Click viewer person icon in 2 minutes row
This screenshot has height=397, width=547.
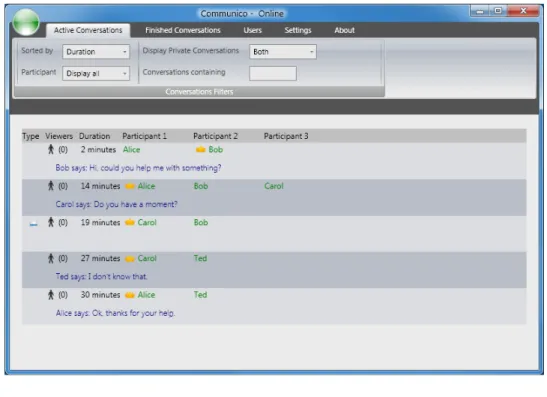click(51, 150)
